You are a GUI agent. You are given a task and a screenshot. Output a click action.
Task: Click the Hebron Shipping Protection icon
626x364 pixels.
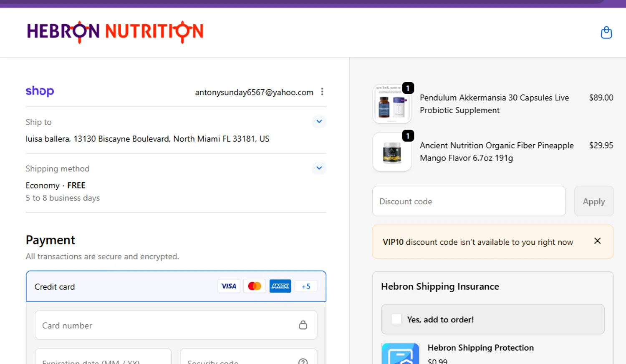(400, 354)
